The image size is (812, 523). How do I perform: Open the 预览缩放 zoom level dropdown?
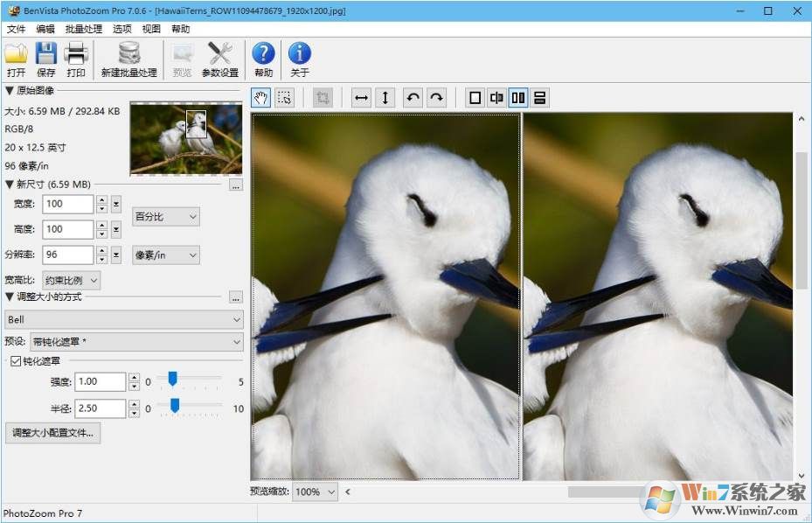coord(315,492)
